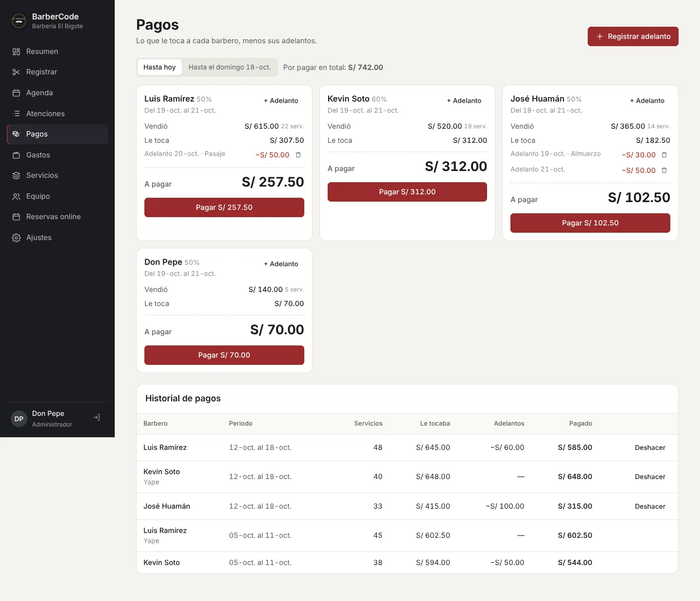Open the Gastos menu item
Screen dimensions: 700x601
click(57, 155)
